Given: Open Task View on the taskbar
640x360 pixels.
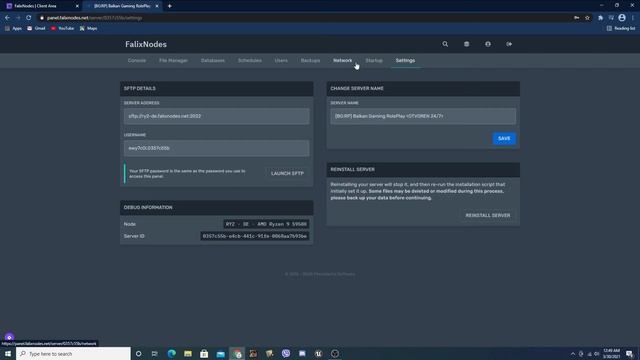Looking at the screenshot, I should (155, 353).
